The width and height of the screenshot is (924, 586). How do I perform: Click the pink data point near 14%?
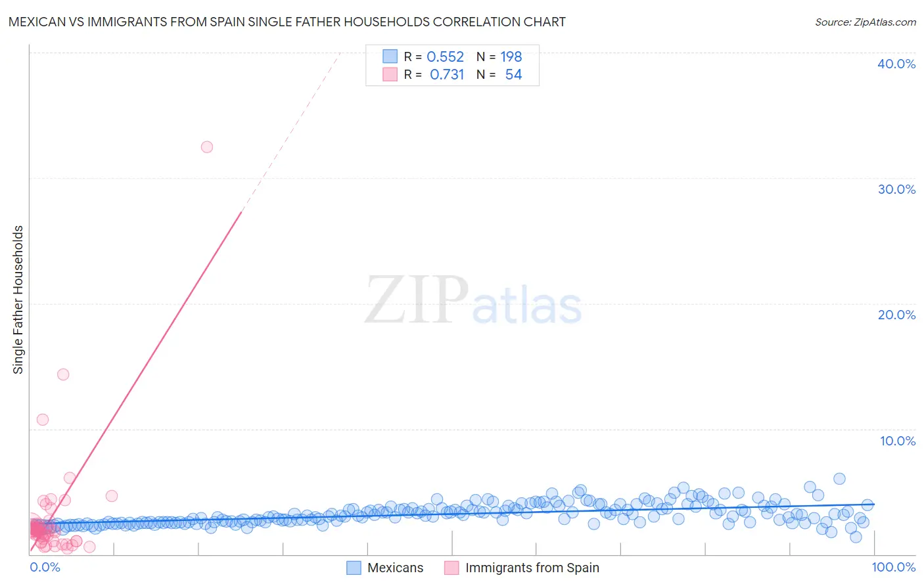[63, 374]
